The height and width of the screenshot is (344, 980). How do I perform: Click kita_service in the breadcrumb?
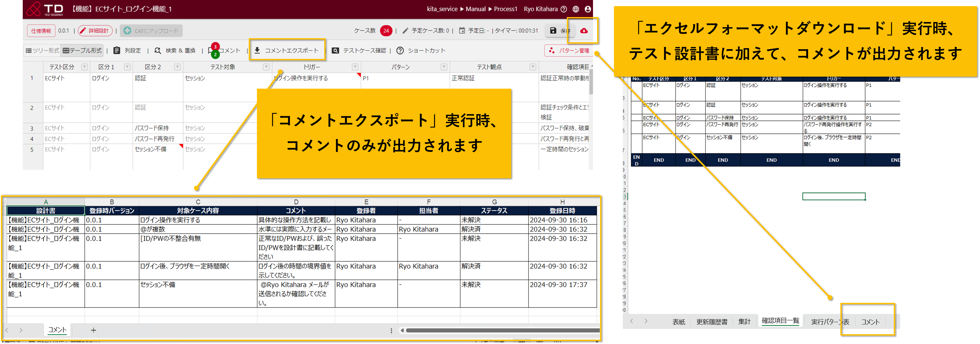pos(442,9)
